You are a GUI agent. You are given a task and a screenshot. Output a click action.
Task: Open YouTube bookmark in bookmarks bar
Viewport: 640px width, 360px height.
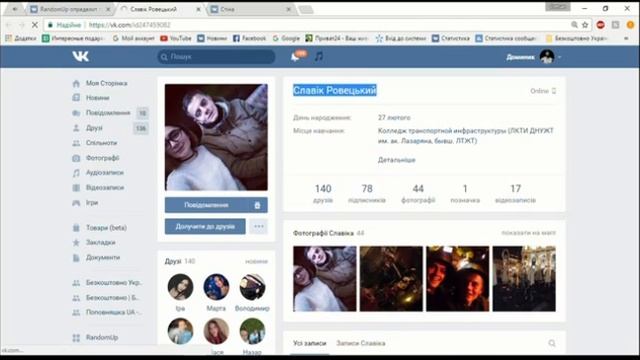[176, 38]
